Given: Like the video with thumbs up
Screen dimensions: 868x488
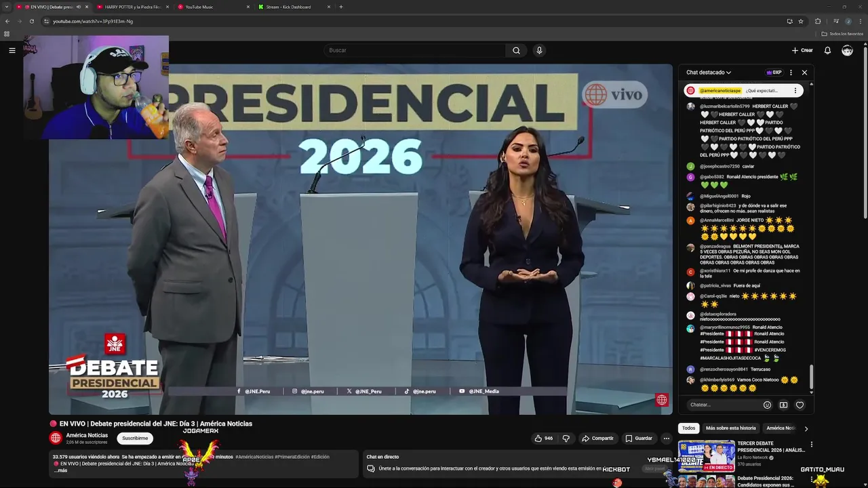Looking at the screenshot, I should 544,439.
